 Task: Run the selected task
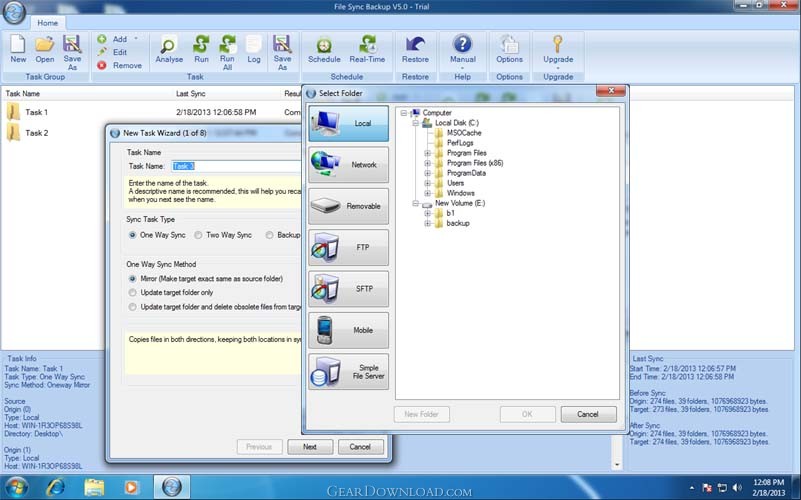(201, 50)
